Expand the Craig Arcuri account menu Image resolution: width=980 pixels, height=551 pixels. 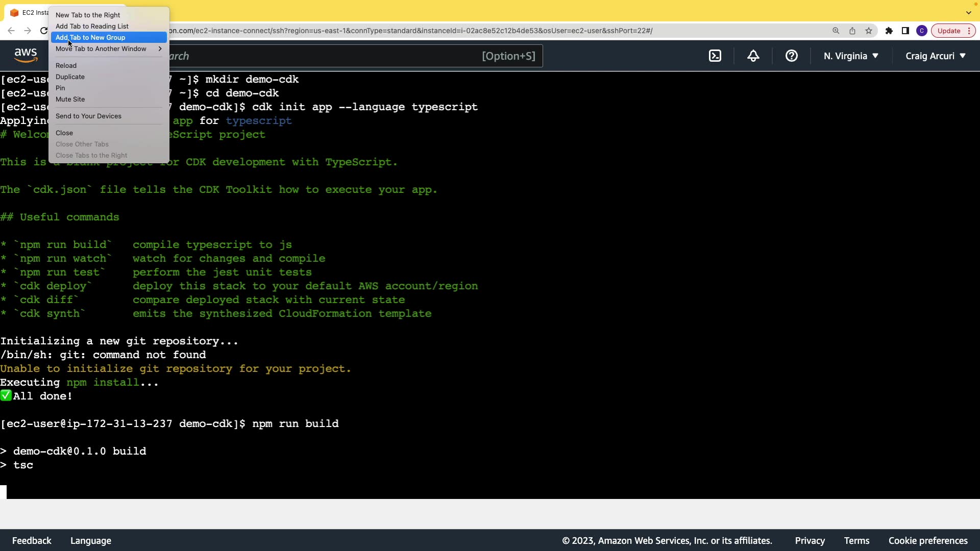coord(935,56)
